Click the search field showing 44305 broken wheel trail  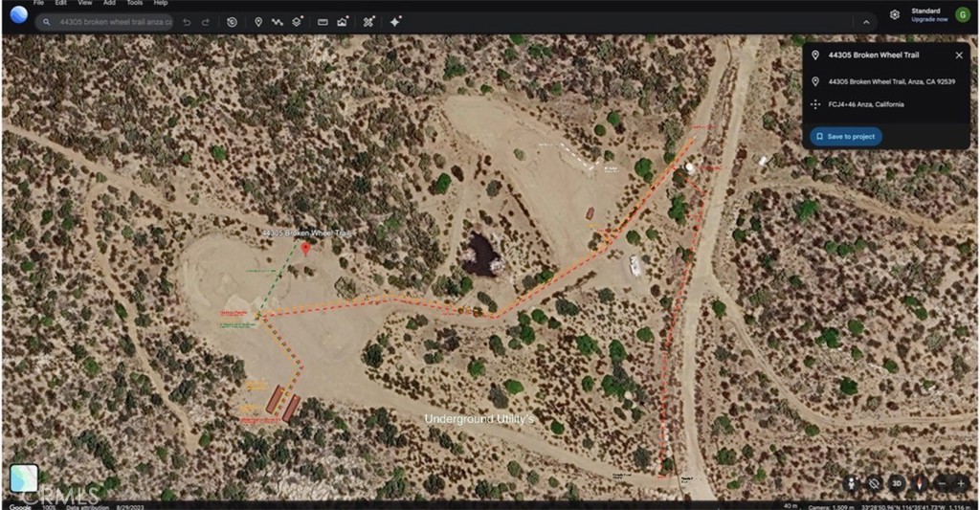coord(105,22)
